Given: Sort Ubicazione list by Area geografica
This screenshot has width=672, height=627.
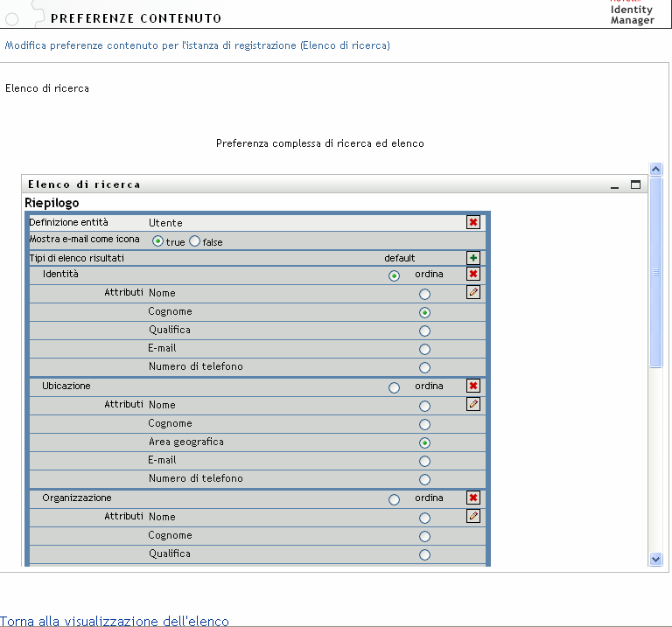Looking at the screenshot, I should point(424,442).
